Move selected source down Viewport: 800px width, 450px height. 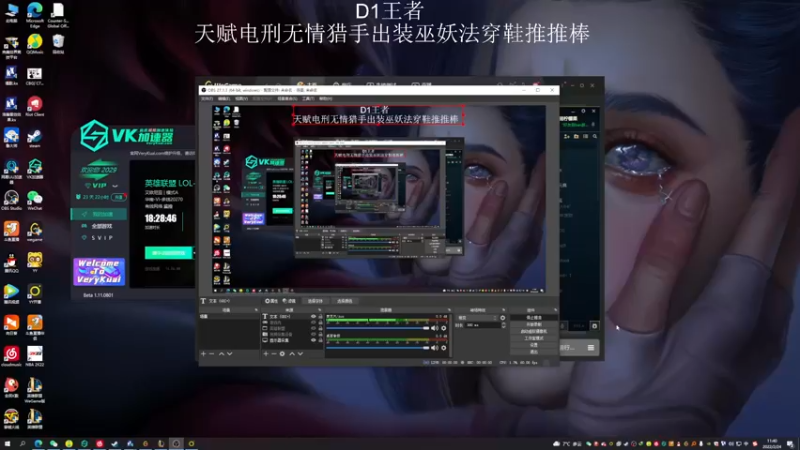click(301, 354)
